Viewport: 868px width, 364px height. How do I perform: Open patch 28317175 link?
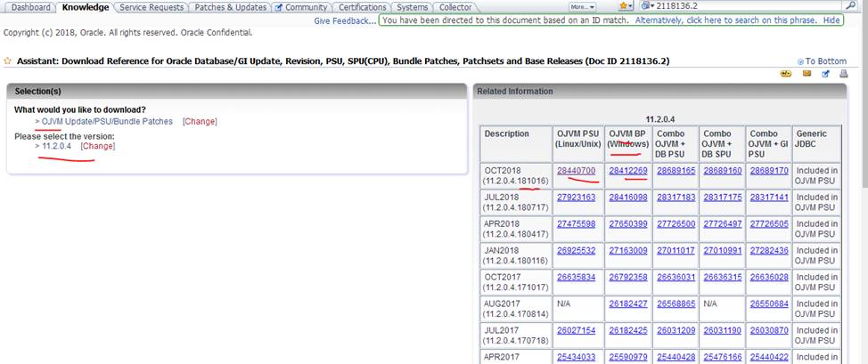pyautogui.click(x=723, y=197)
